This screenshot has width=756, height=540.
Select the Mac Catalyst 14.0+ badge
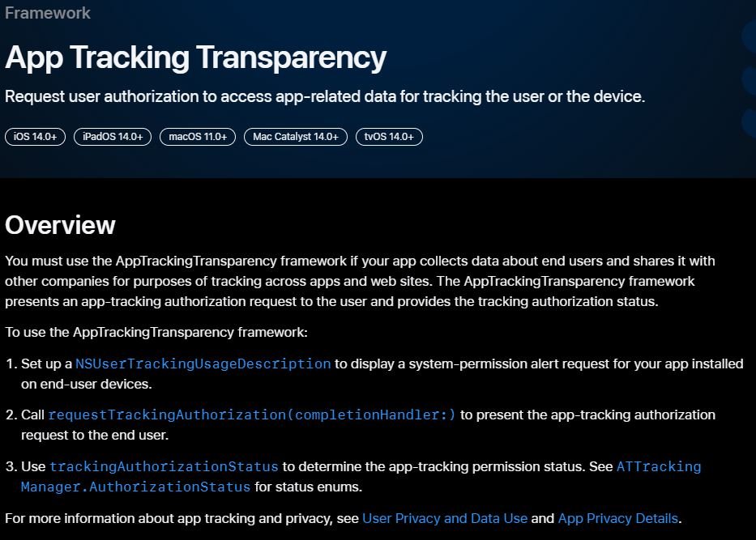coord(296,137)
